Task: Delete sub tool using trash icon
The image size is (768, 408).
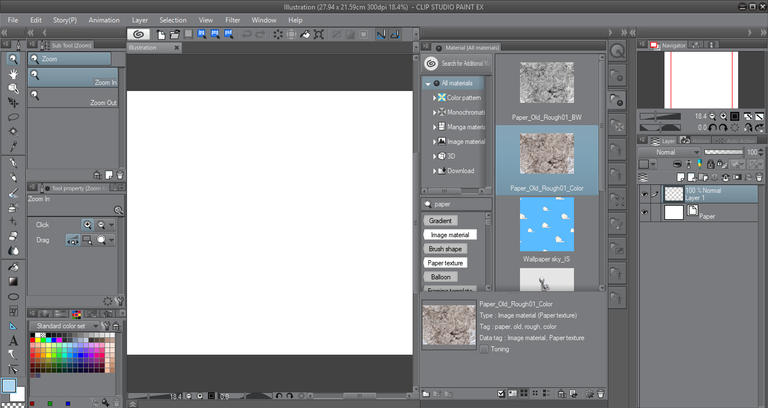Action: click(x=120, y=175)
